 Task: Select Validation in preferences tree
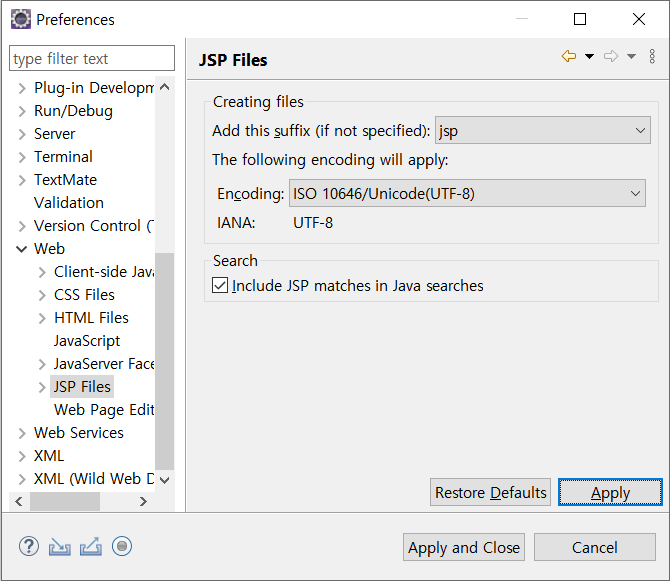point(69,202)
